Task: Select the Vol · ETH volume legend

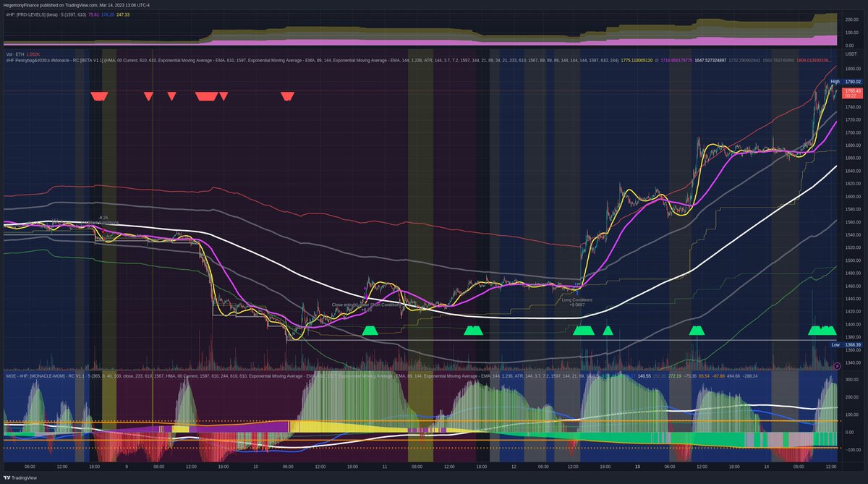Action: point(22,54)
